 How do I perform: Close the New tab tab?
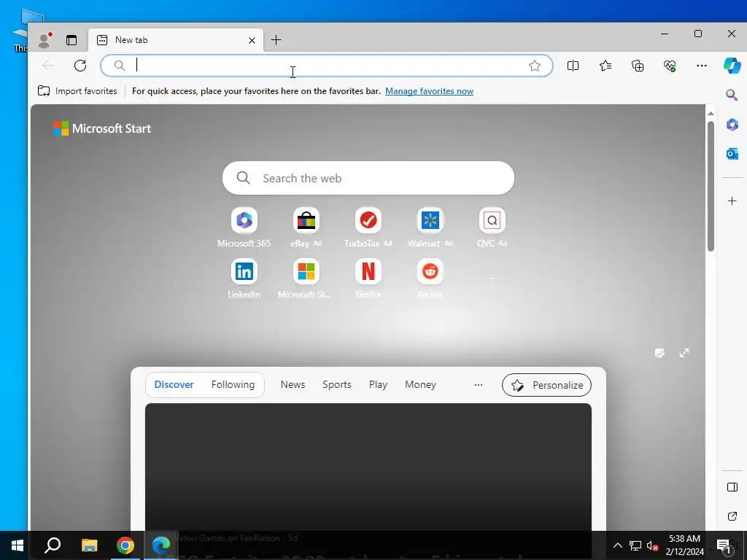pos(252,41)
